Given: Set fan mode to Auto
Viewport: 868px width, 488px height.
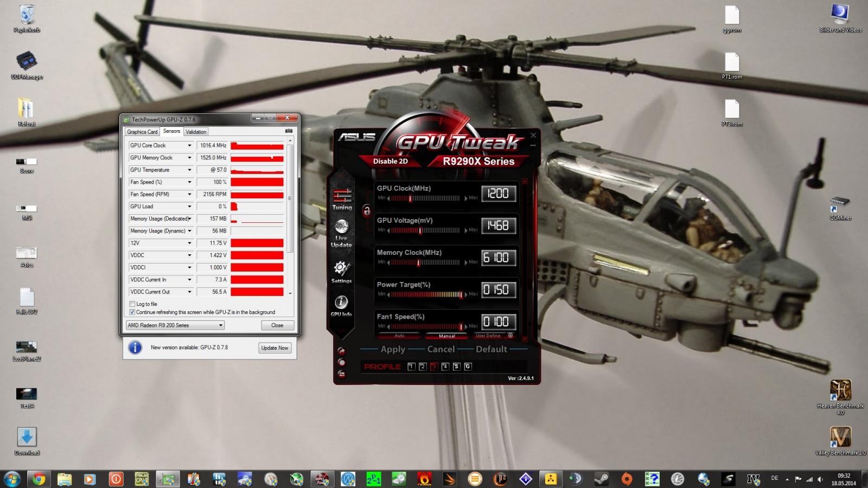Looking at the screenshot, I should (x=399, y=336).
